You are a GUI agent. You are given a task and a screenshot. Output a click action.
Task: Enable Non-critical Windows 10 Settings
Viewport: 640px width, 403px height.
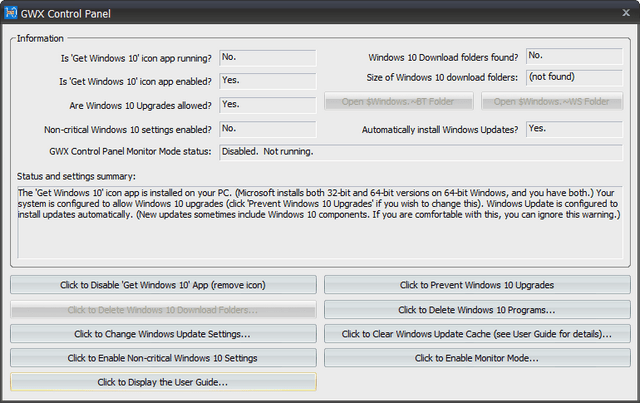(x=163, y=358)
